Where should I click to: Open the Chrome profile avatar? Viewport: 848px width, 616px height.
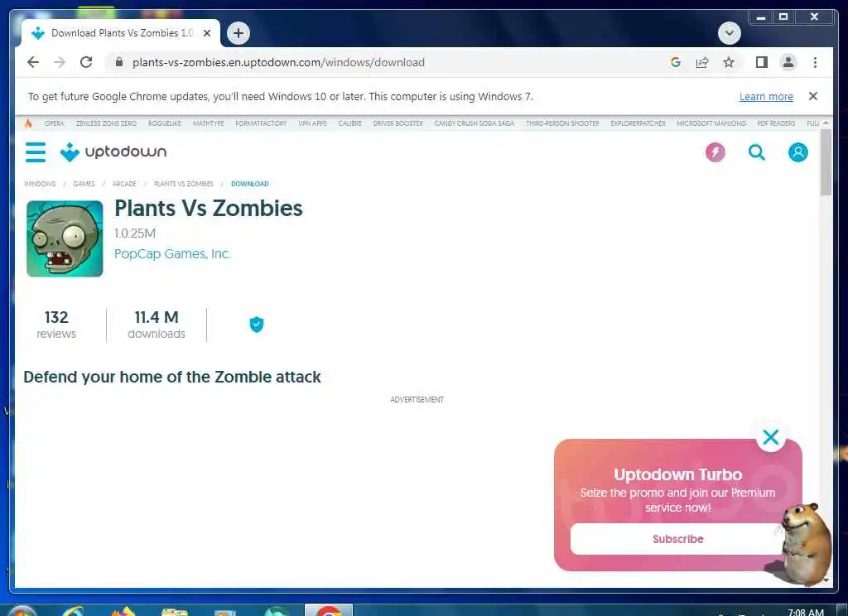(788, 62)
